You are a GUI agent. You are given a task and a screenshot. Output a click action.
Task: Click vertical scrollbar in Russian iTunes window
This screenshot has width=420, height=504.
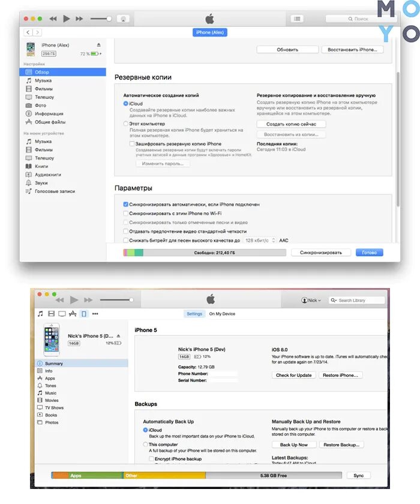pyautogui.click(x=398, y=139)
